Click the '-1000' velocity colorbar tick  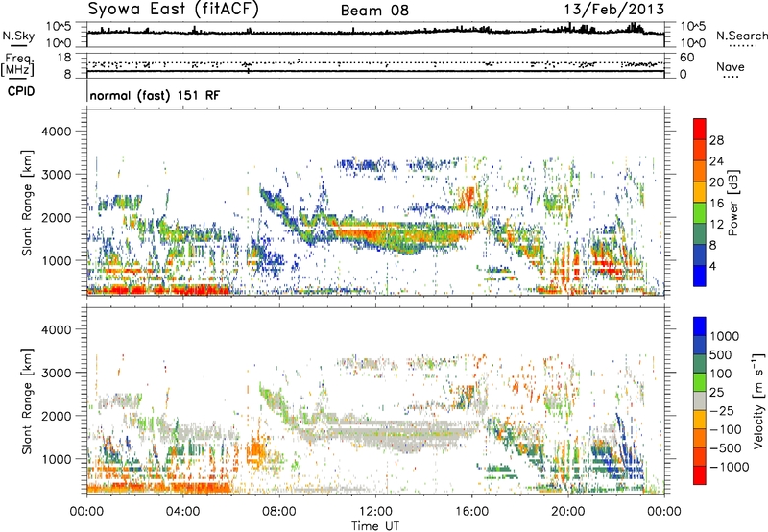point(730,467)
